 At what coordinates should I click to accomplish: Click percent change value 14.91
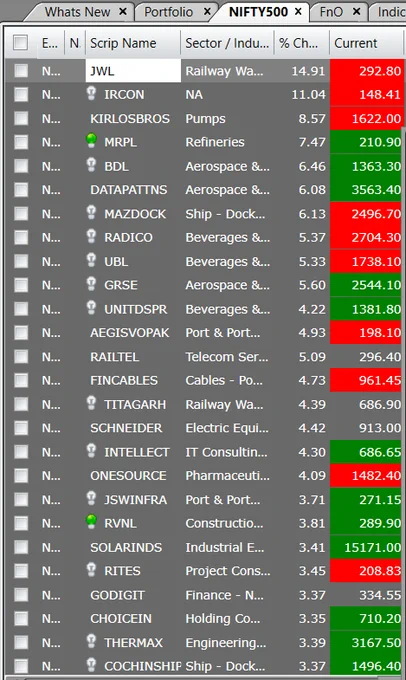(308, 71)
